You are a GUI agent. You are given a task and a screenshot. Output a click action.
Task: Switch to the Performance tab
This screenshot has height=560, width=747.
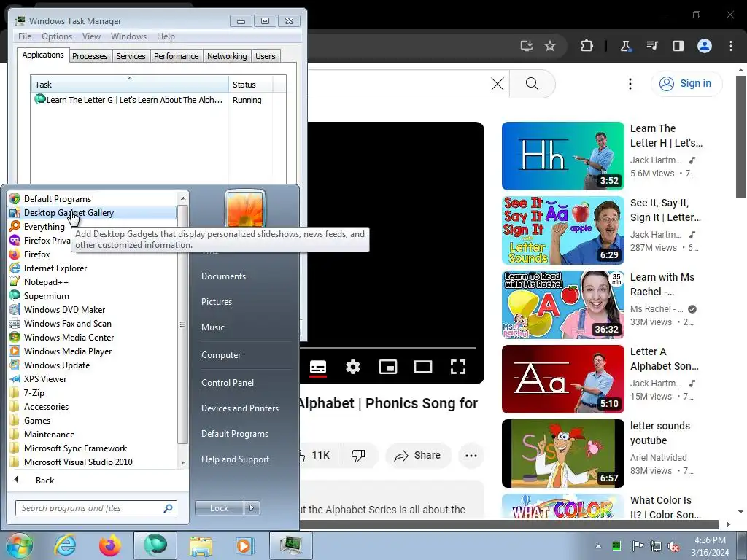coord(177,56)
